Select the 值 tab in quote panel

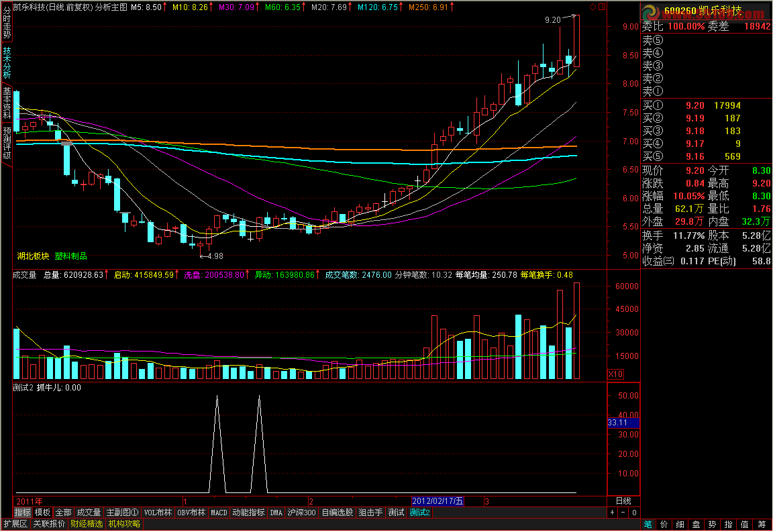(x=744, y=525)
